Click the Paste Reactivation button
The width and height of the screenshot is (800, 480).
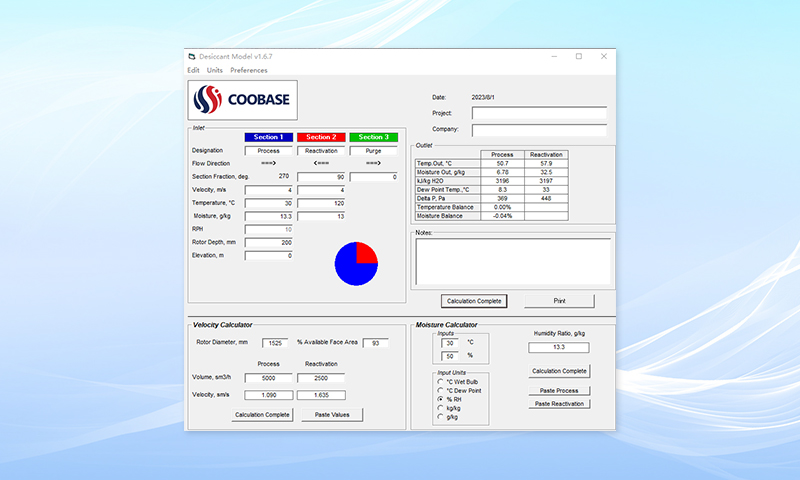click(559, 404)
